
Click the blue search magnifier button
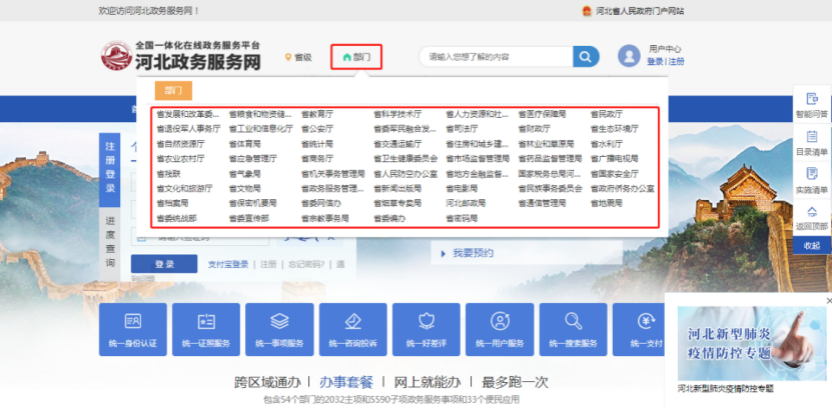pyautogui.click(x=586, y=57)
